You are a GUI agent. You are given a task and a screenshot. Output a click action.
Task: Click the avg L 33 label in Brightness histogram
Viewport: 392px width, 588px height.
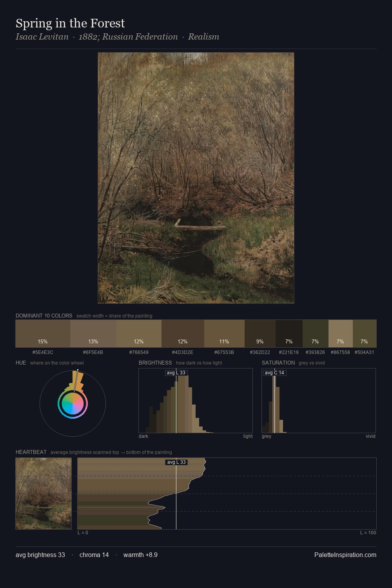[x=176, y=373]
